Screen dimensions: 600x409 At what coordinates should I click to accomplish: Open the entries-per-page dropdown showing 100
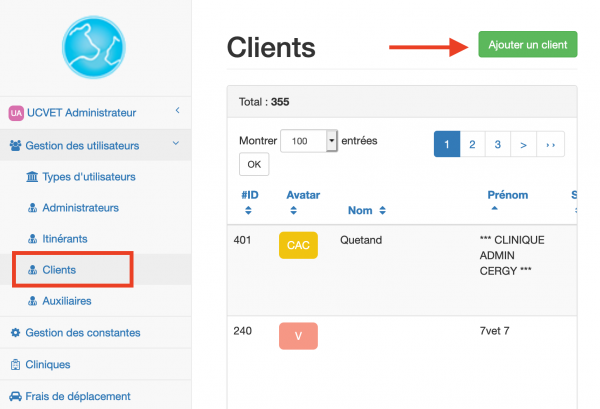click(x=310, y=142)
